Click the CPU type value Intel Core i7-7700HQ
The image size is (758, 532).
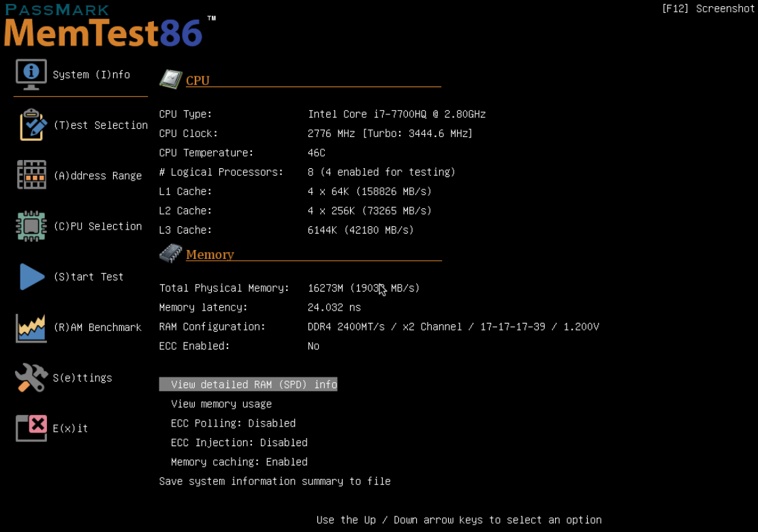pyautogui.click(x=396, y=114)
